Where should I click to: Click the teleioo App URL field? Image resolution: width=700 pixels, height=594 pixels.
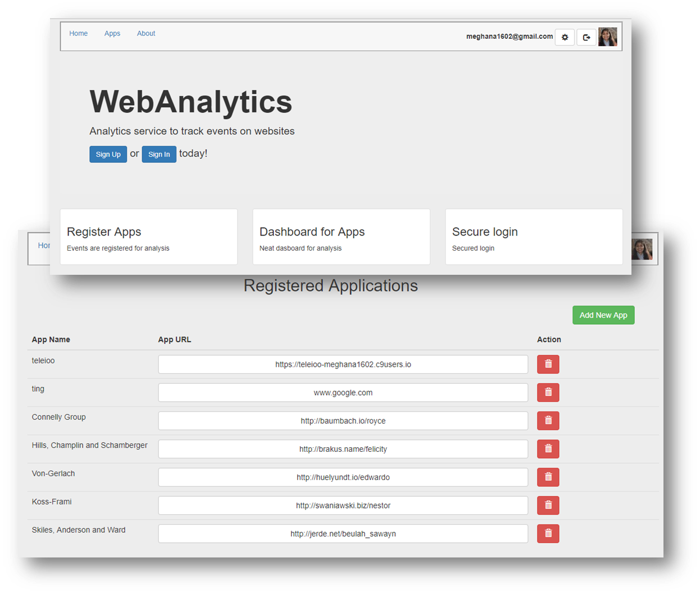click(343, 364)
